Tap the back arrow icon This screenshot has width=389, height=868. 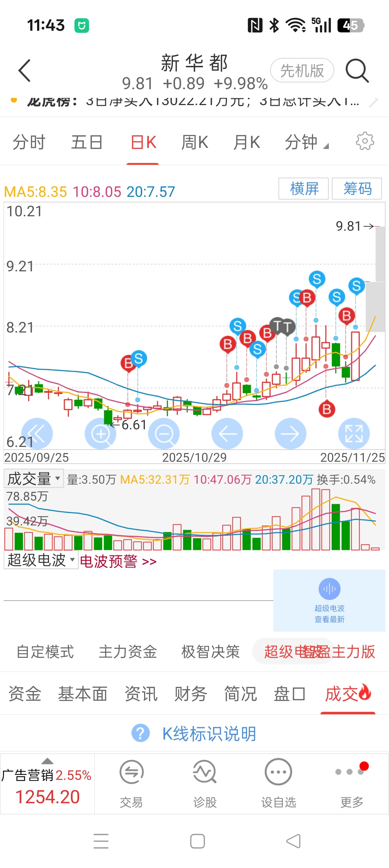point(24,71)
